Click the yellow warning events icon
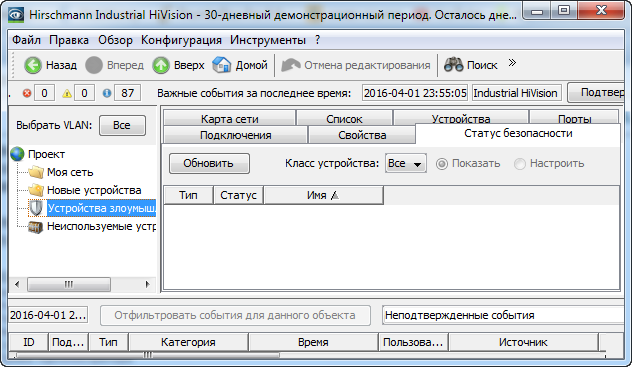Screen dimensions: 632x367 [67, 93]
